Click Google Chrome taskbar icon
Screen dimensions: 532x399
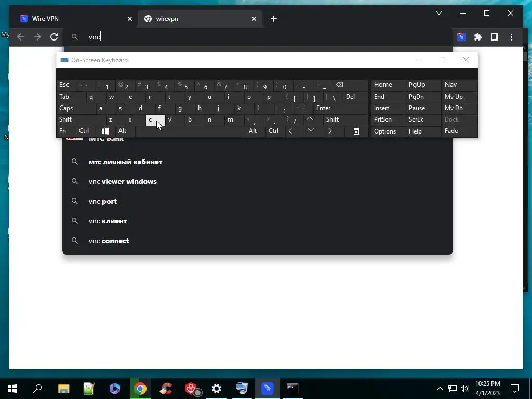pos(140,389)
